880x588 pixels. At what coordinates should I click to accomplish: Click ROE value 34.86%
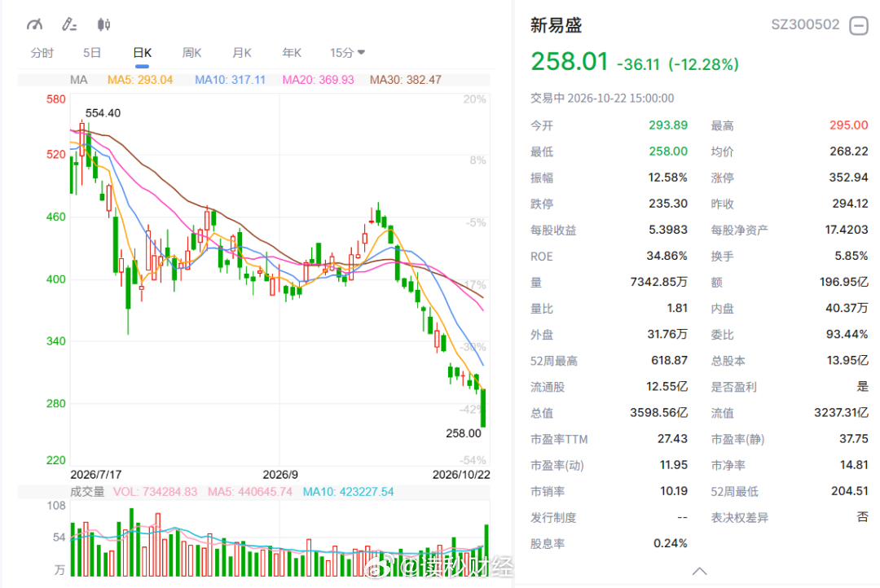tap(667, 256)
